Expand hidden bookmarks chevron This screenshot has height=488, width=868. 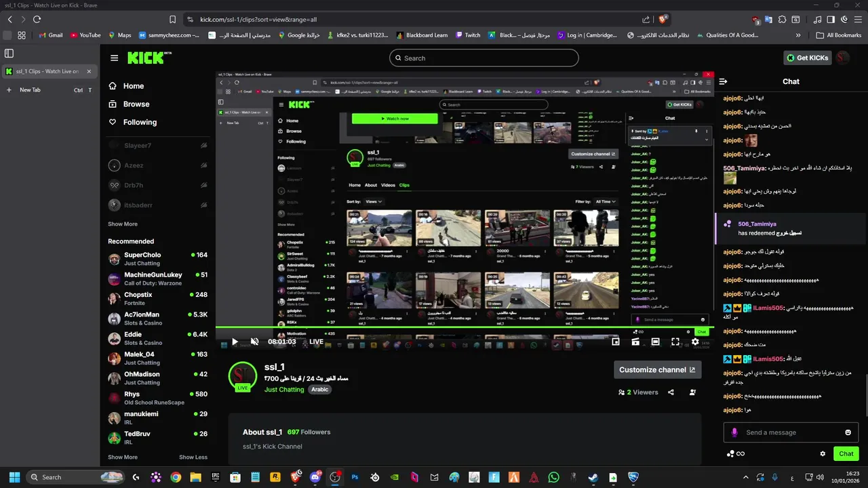pos(798,35)
